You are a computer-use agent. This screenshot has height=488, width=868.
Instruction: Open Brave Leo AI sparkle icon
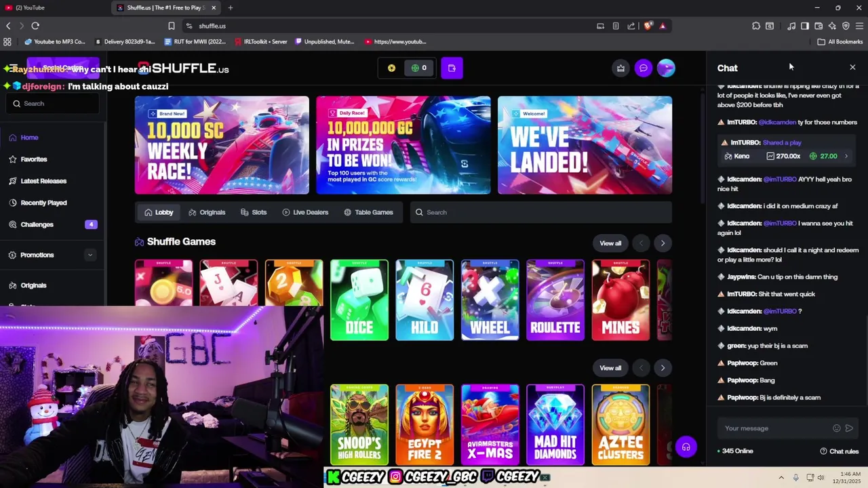[832, 26]
